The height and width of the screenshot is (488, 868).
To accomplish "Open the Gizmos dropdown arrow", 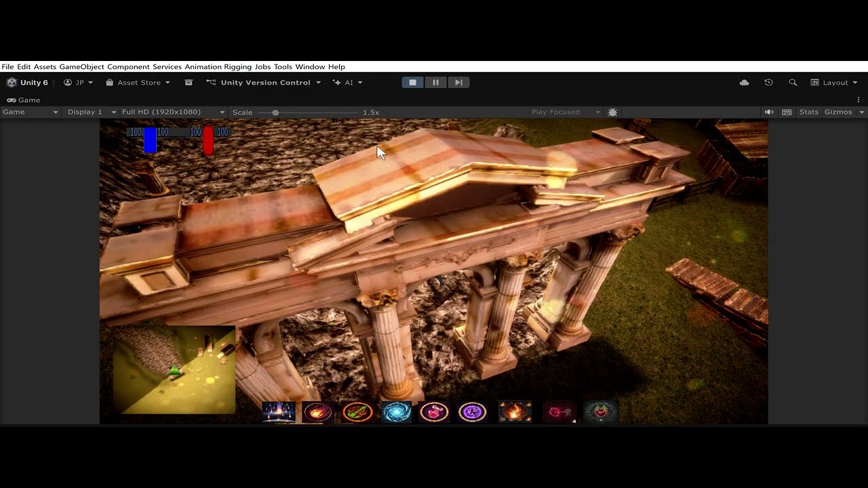I will pos(862,112).
